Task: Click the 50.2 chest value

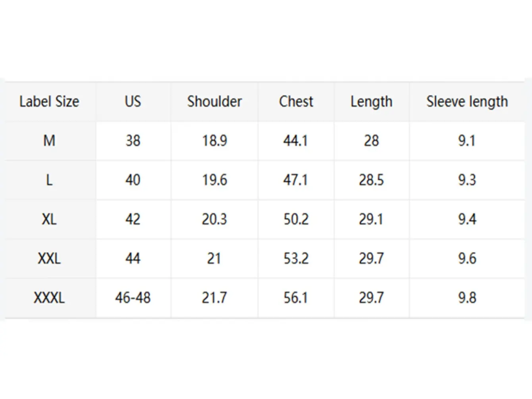Action: pyautogui.click(x=296, y=219)
